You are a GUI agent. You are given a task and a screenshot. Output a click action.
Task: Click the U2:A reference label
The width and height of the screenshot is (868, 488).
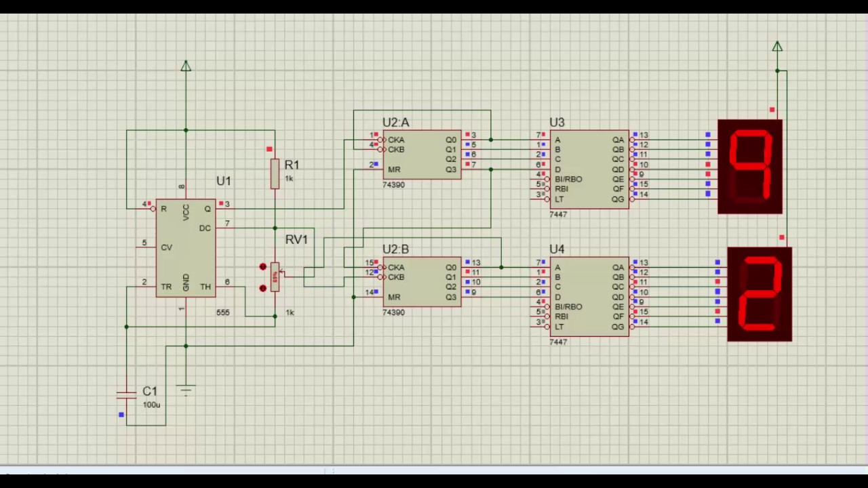396,123
